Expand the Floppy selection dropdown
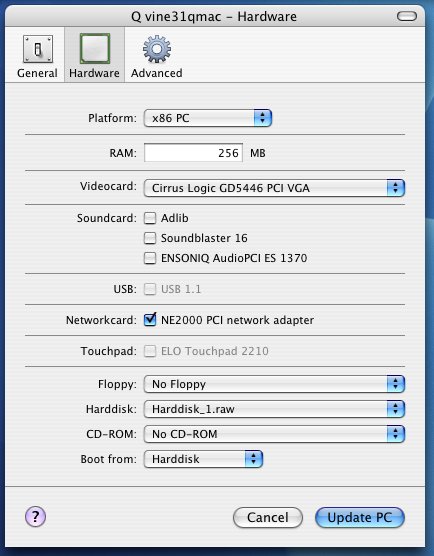 pos(274,384)
